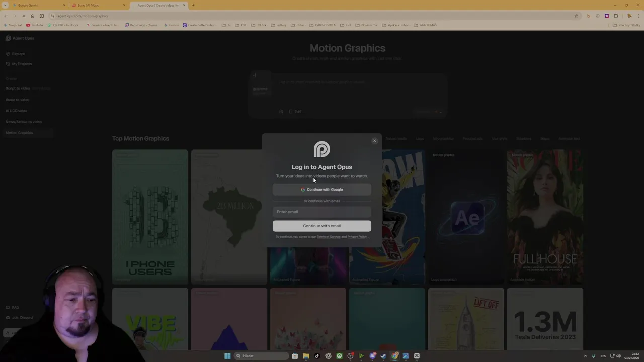Open YouTube bookmark

[35, 25]
